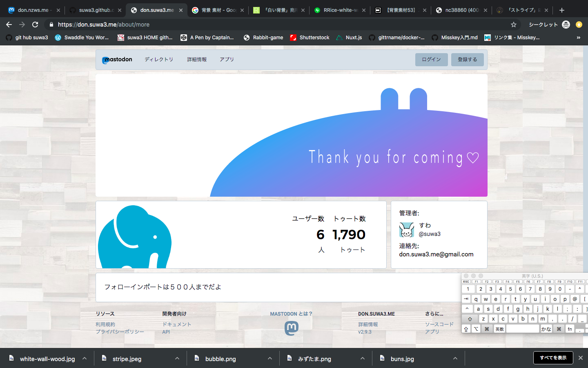Image resolution: width=588 pixels, height=368 pixels.
Task: Expand the buns.jpg download options chevron
Action: click(x=455, y=359)
